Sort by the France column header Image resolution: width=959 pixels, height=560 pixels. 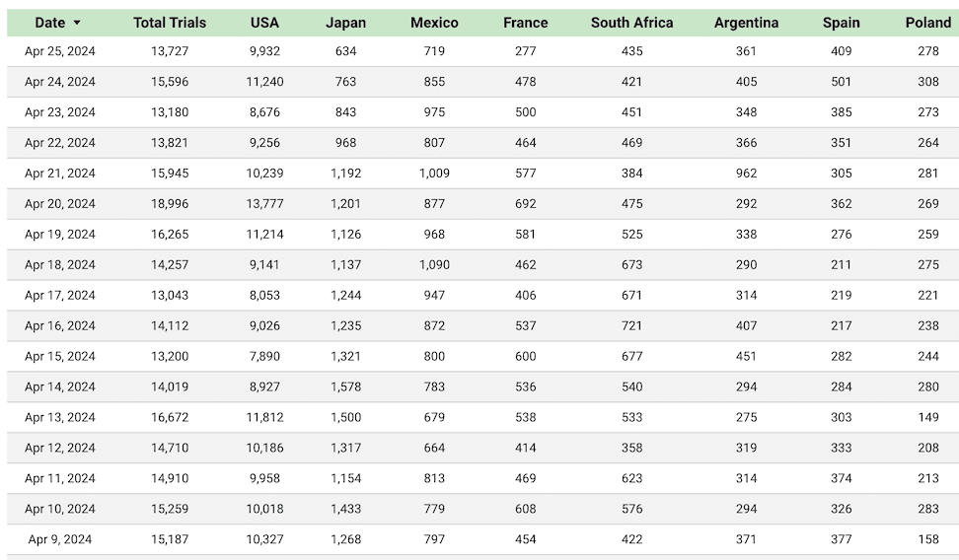pos(525,23)
